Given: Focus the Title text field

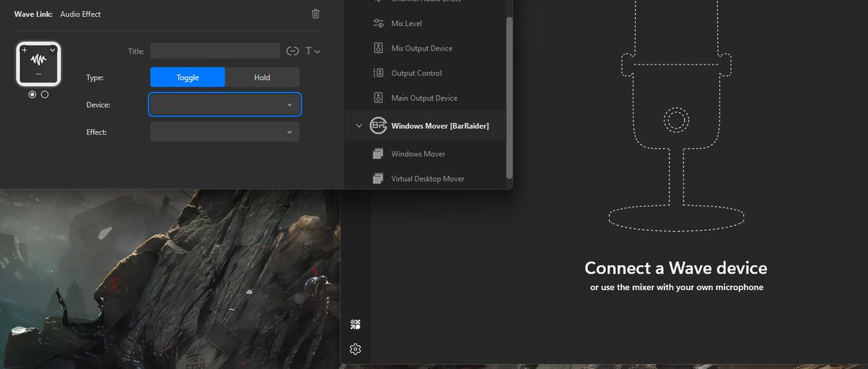Looking at the screenshot, I should coord(215,51).
